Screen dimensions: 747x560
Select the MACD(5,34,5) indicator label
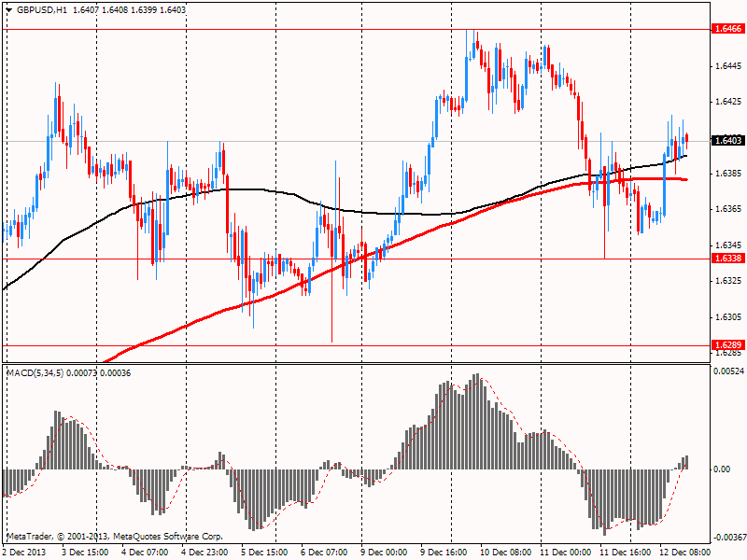click(35, 372)
